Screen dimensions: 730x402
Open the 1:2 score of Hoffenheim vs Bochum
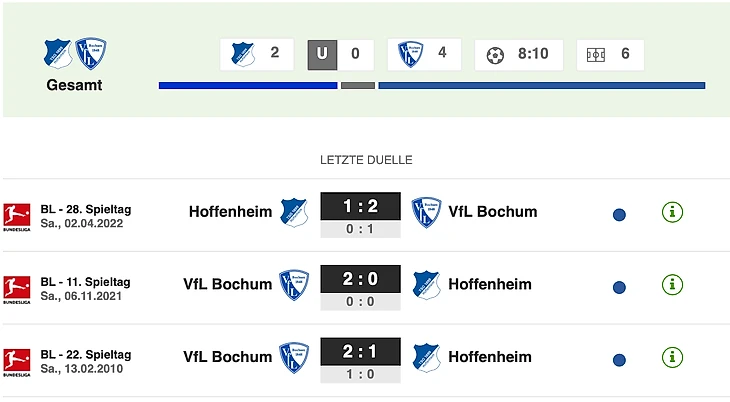click(360, 207)
